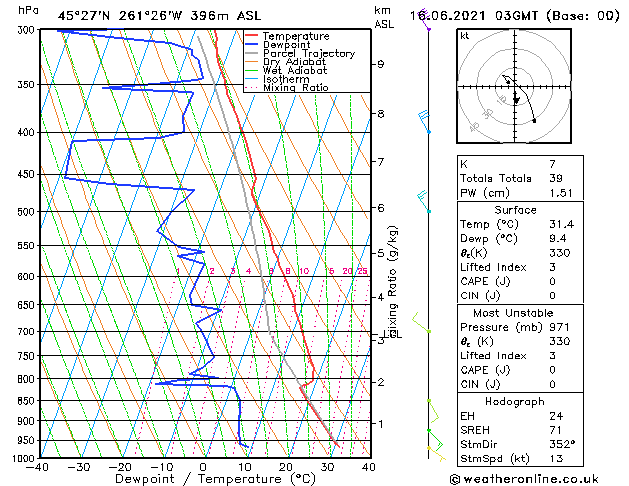Click the wind barb at 400 hPa
Viewport: 629px width, 486px height.
point(424,122)
